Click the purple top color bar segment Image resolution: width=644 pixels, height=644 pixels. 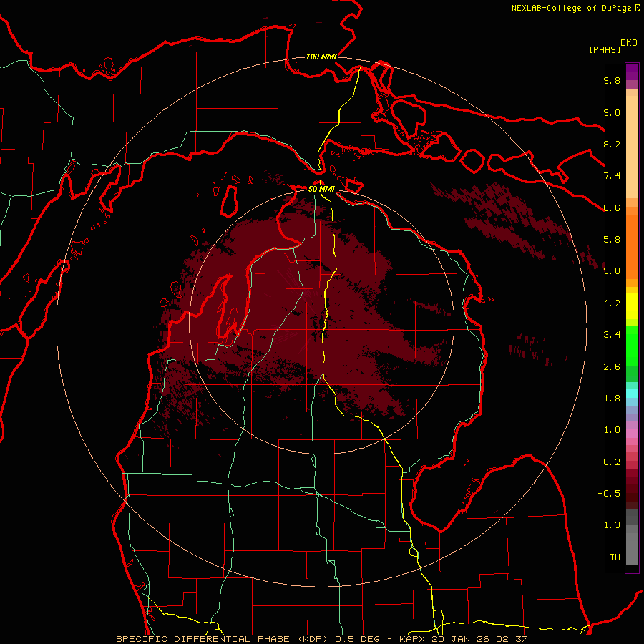click(x=632, y=72)
